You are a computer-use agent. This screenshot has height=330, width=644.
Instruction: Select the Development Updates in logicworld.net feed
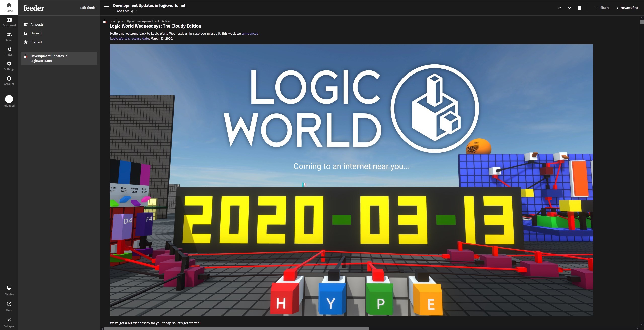click(x=59, y=58)
